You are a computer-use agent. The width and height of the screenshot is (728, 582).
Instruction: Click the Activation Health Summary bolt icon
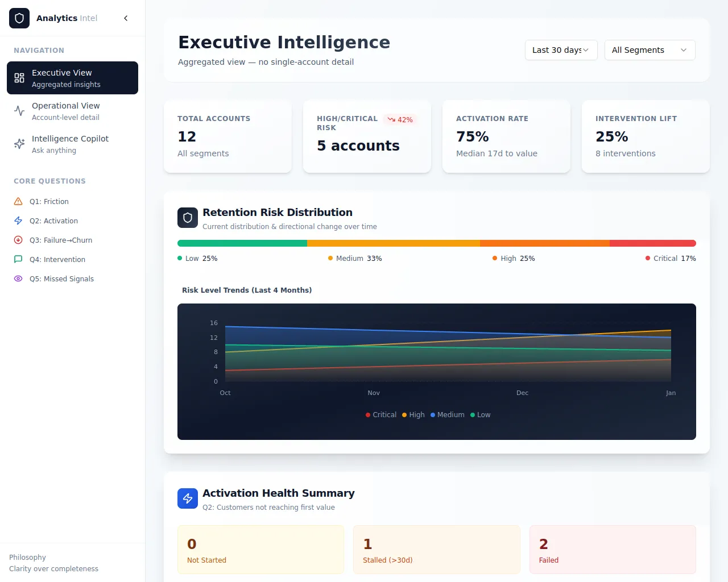[188, 498]
